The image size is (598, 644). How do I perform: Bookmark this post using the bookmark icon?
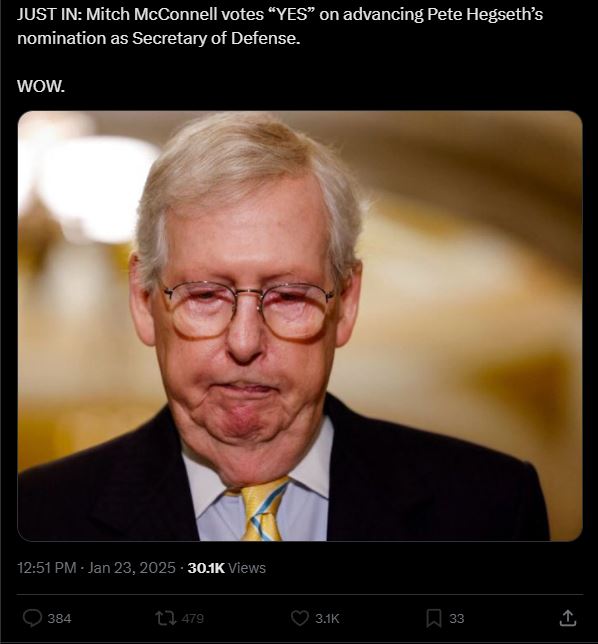coord(434,619)
